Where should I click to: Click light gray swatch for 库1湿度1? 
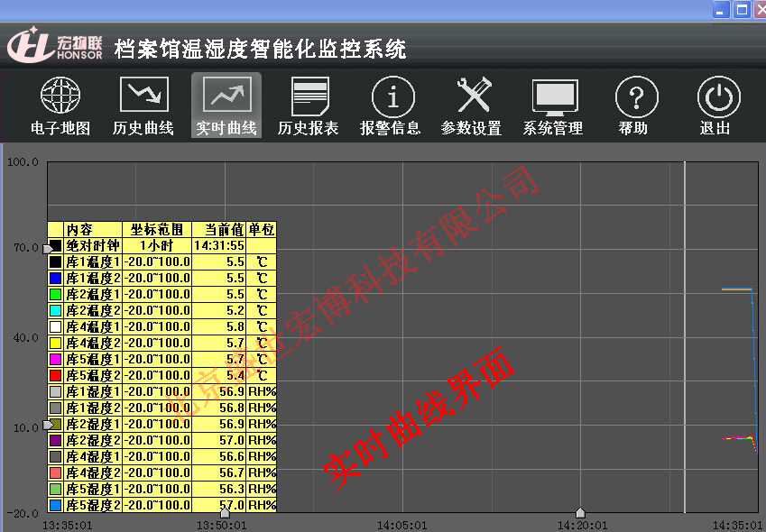[x=56, y=391]
